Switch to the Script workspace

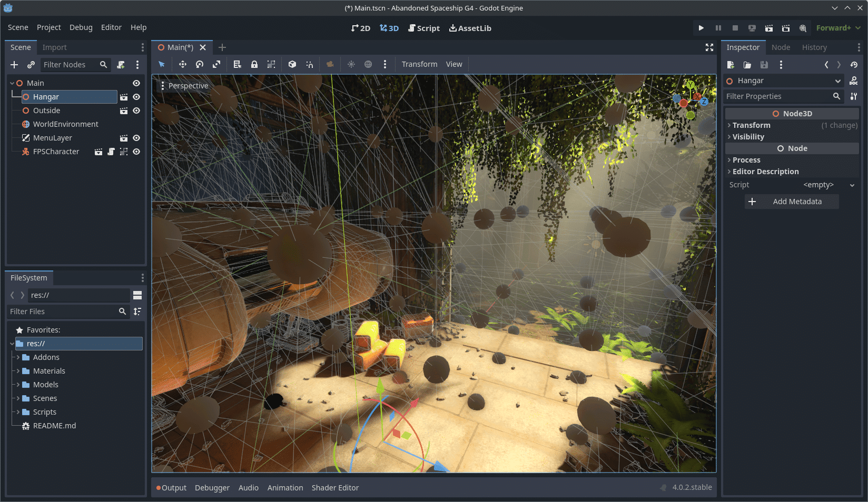(x=423, y=28)
